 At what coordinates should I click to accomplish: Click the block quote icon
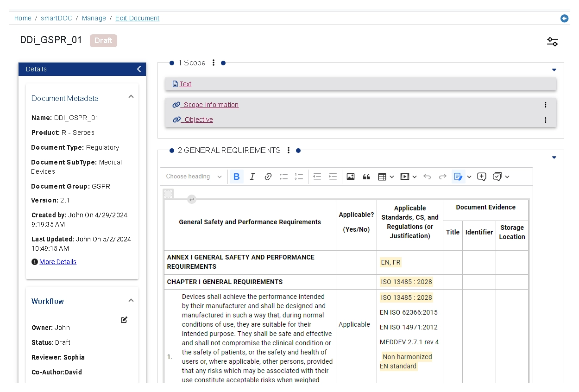tap(366, 177)
